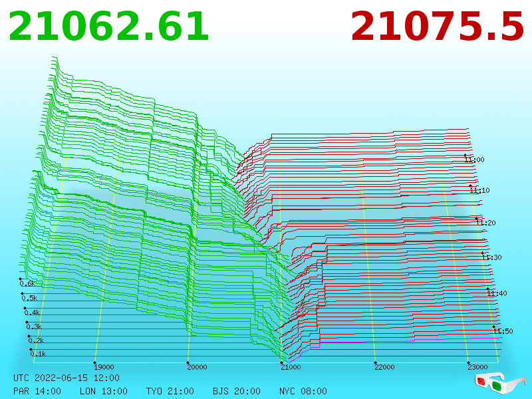Click the 21000 price axis label
Image resolution: width=532 pixels, height=399 pixels.
tap(291, 367)
